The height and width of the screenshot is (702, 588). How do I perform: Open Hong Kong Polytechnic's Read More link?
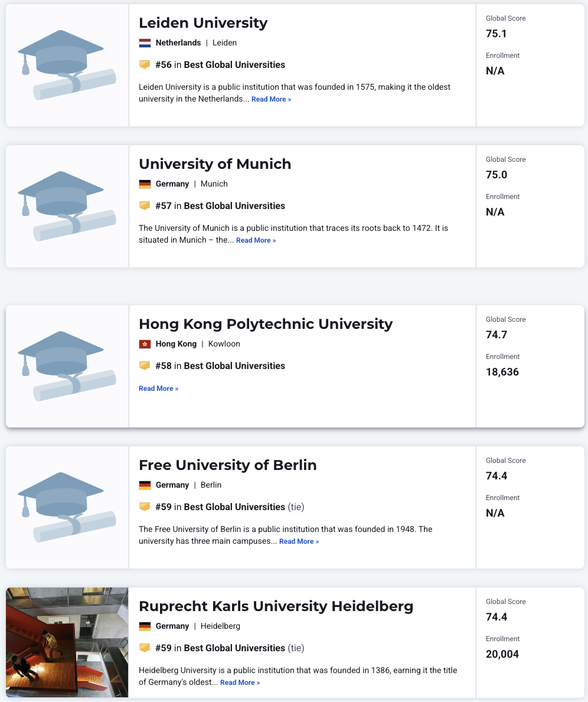point(159,388)
